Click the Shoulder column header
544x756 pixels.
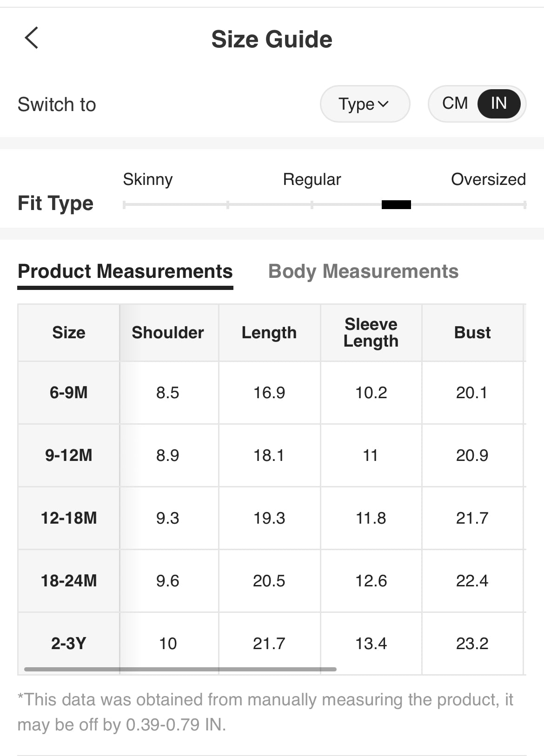(168, 333)
